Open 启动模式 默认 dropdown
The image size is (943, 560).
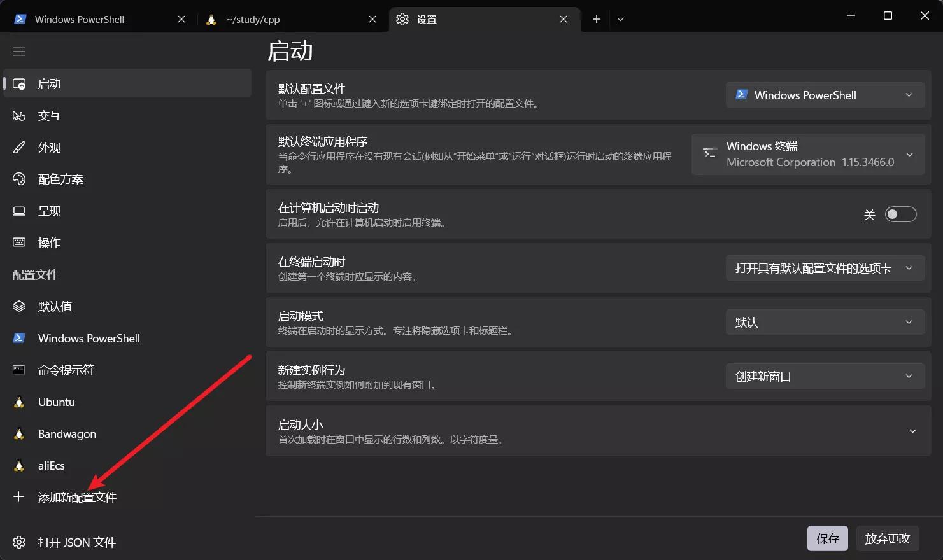tap(825, 322)
